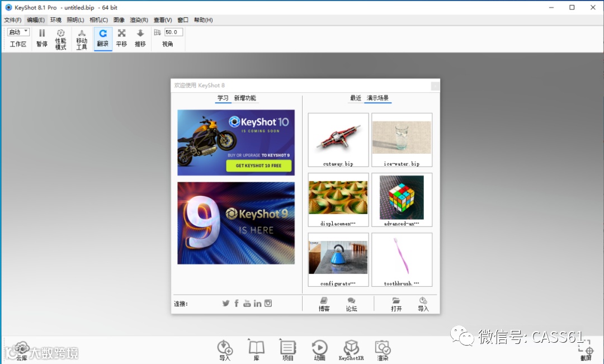Open the 项目 project panel
The width and height of the screenshot is (604, 364).
(287, 350)
